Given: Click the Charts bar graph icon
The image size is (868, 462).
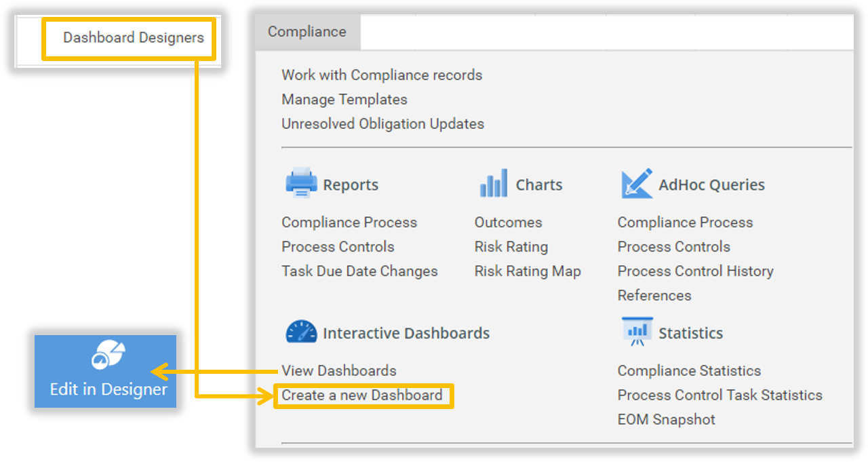Looking at the screenshot, I should 493,184.
